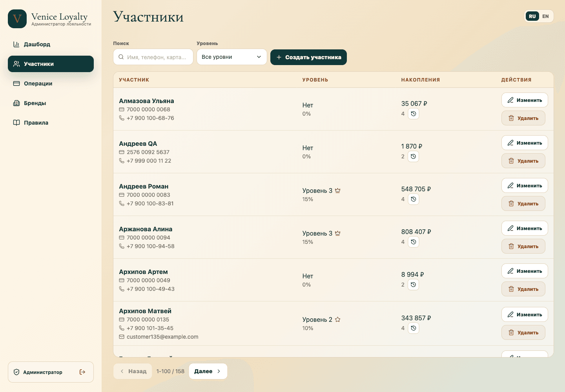Open Бренды section
Image resolution: width=565 pixels, height=392 pixels.
tap(51, 103)
